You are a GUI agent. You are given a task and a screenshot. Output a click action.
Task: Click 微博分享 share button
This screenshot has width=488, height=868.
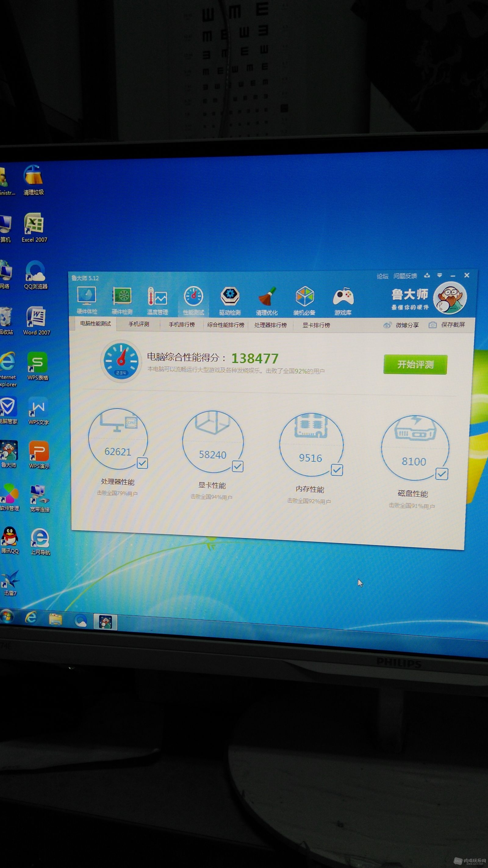coord(401,325)
